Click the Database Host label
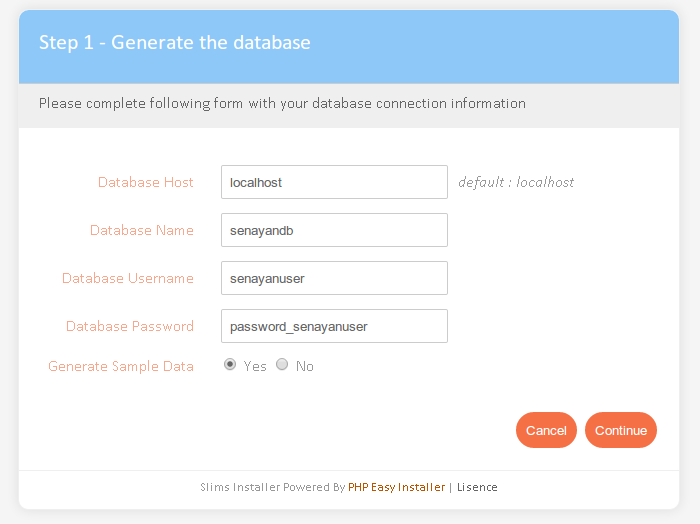The width and height of the screenshot is (700, 524). tap(146, 182)
